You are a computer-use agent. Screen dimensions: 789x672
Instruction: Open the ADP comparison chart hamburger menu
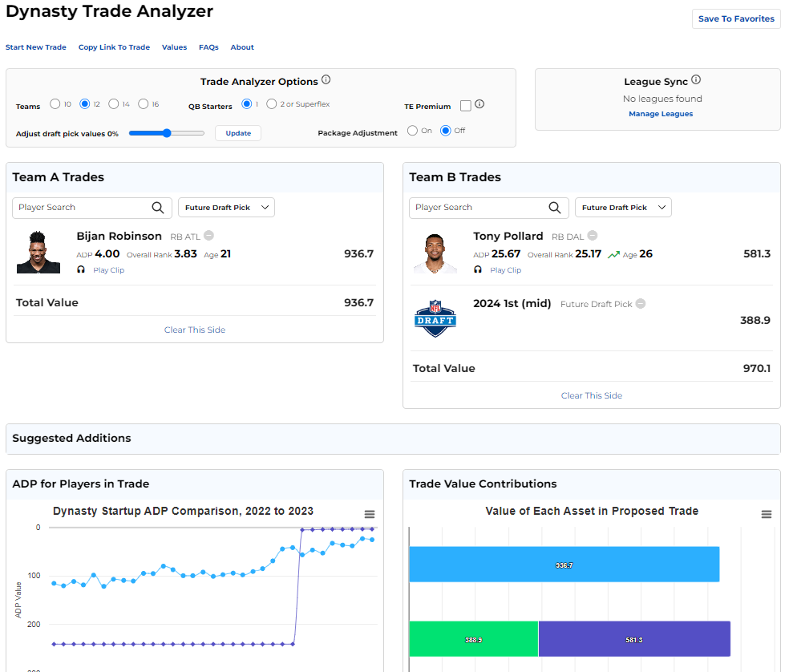(370, 514)
